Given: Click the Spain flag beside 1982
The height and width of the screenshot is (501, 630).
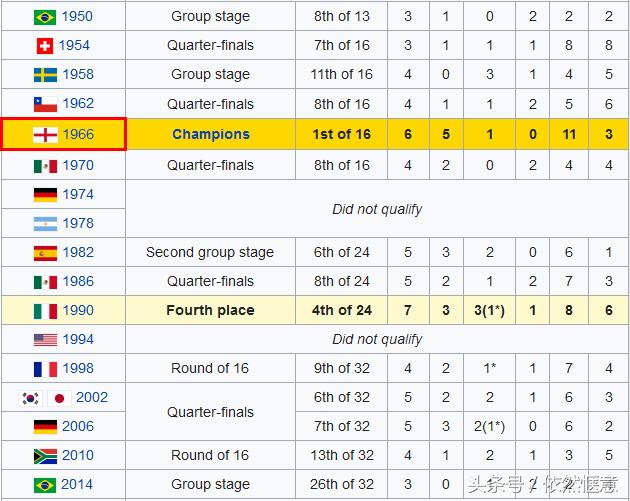Looking at the screenshot, I should tap(44, 253).
